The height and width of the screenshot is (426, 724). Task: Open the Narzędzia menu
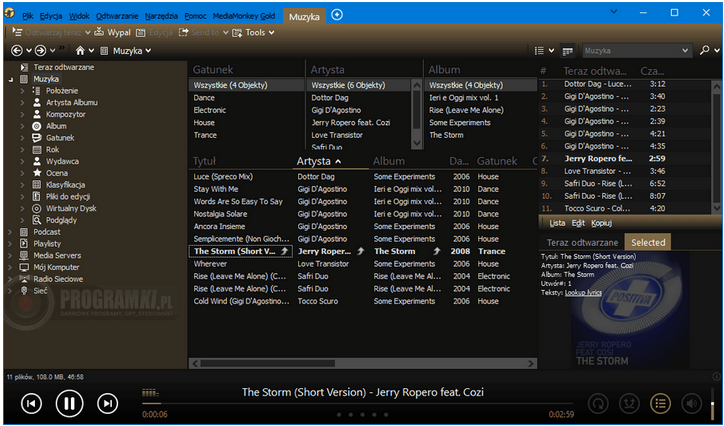(x=161, y=16)
